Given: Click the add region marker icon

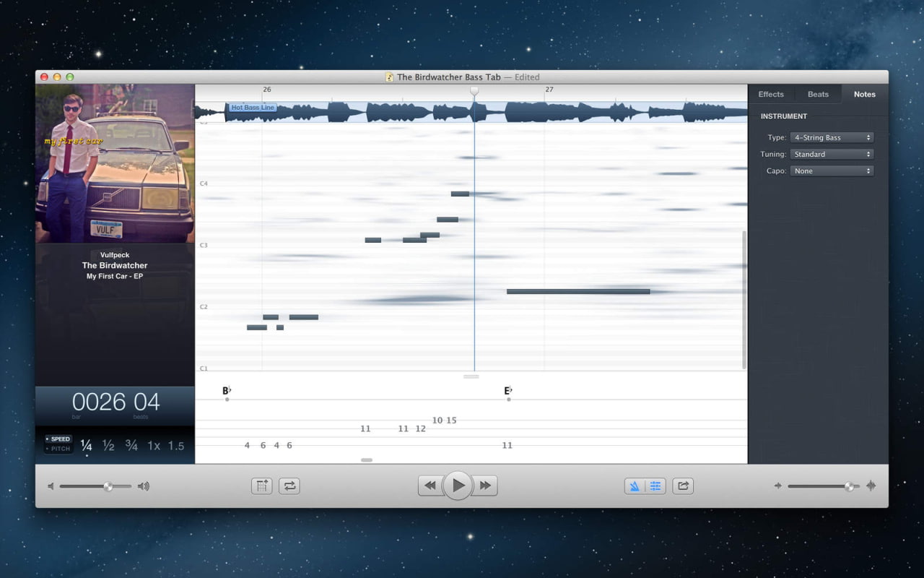Looking at the screenshot, I should tap(261, 486).
